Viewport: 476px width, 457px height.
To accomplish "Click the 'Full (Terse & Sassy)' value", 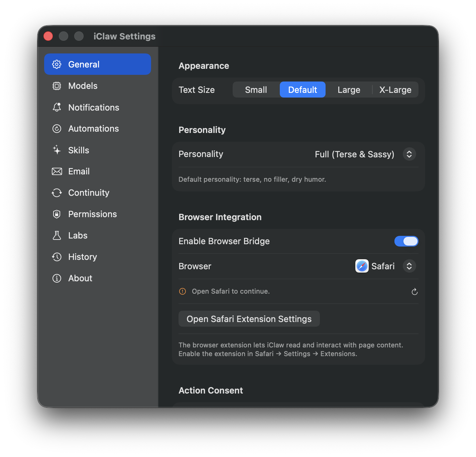I will point(355,154).
